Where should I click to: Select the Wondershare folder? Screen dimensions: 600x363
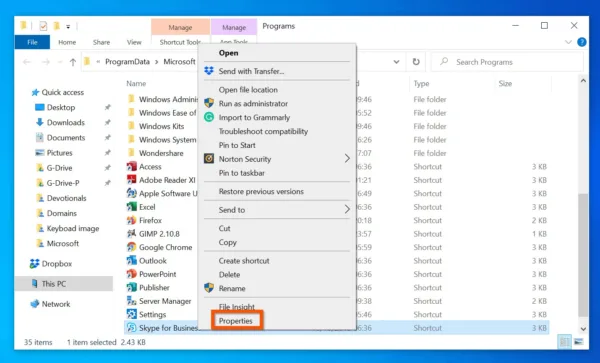point(161,153)
